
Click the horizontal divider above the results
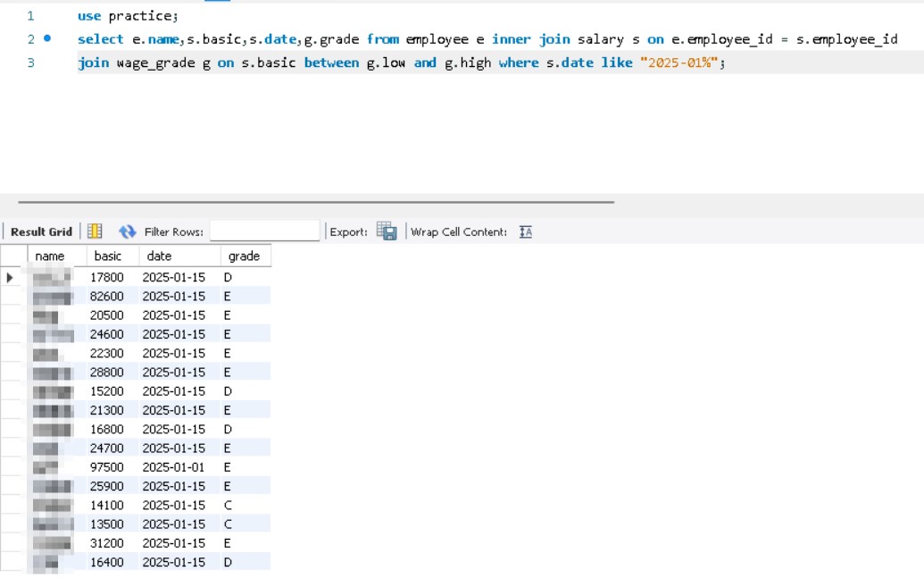click(x=315, y=203)
